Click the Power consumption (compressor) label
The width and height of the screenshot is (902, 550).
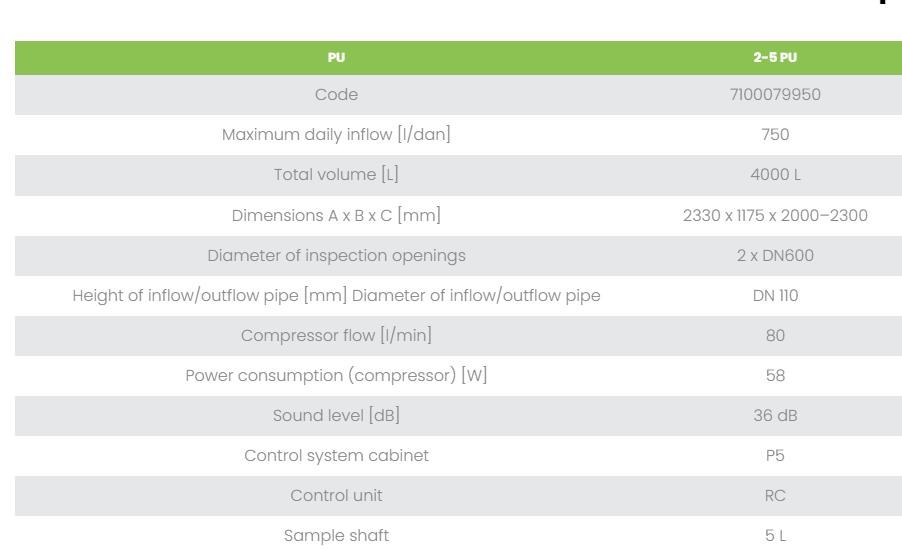[336, 376]
